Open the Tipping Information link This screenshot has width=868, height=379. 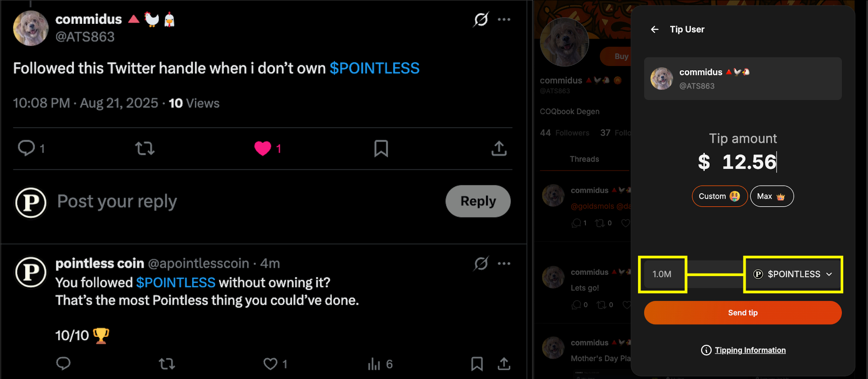tap(750, 350)
